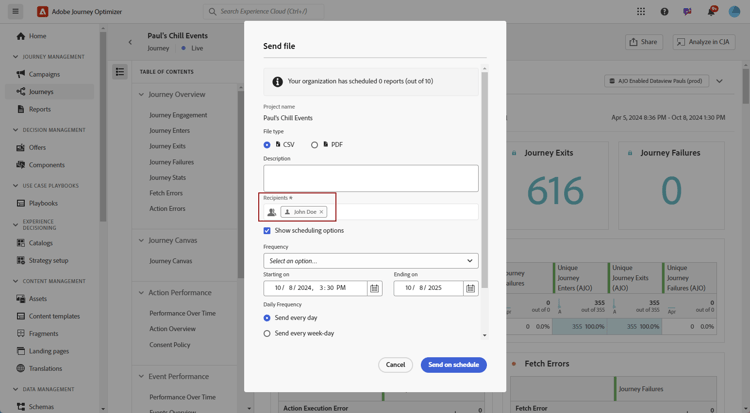Open the Frequency dropdown
This screenshot has width=750, height=413.
[371, 261]
